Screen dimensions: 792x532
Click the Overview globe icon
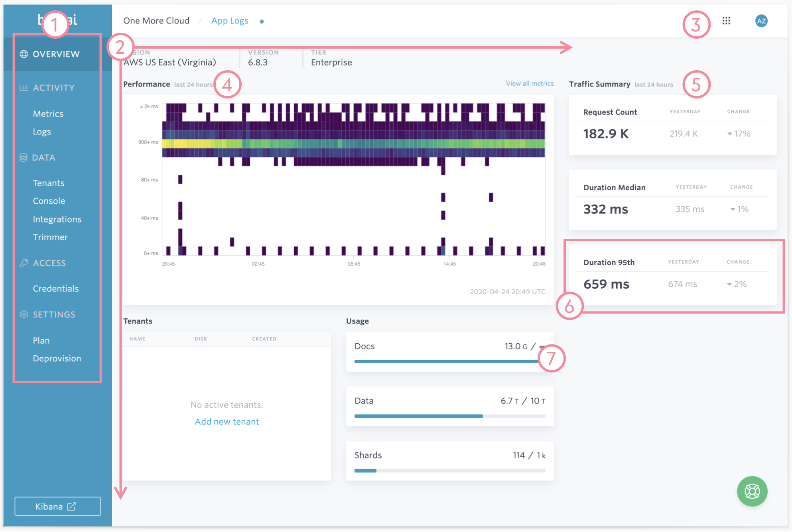tap(24, 54)
